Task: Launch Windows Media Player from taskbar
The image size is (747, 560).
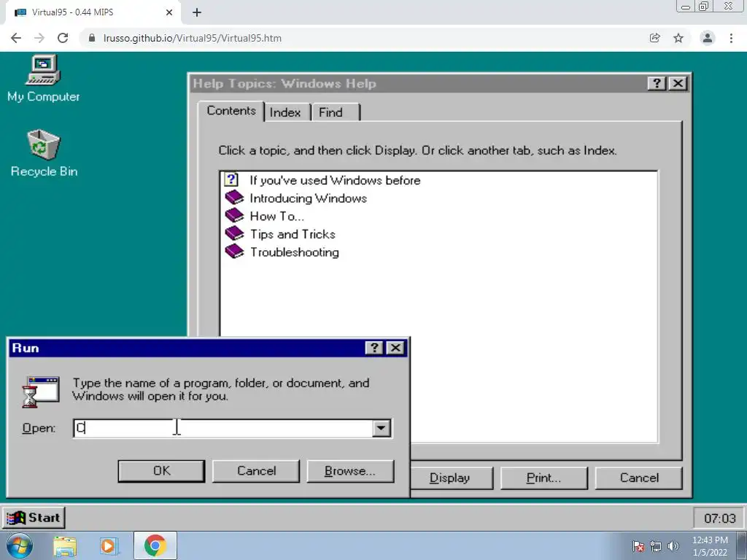Action: click(x=108, y=546)
